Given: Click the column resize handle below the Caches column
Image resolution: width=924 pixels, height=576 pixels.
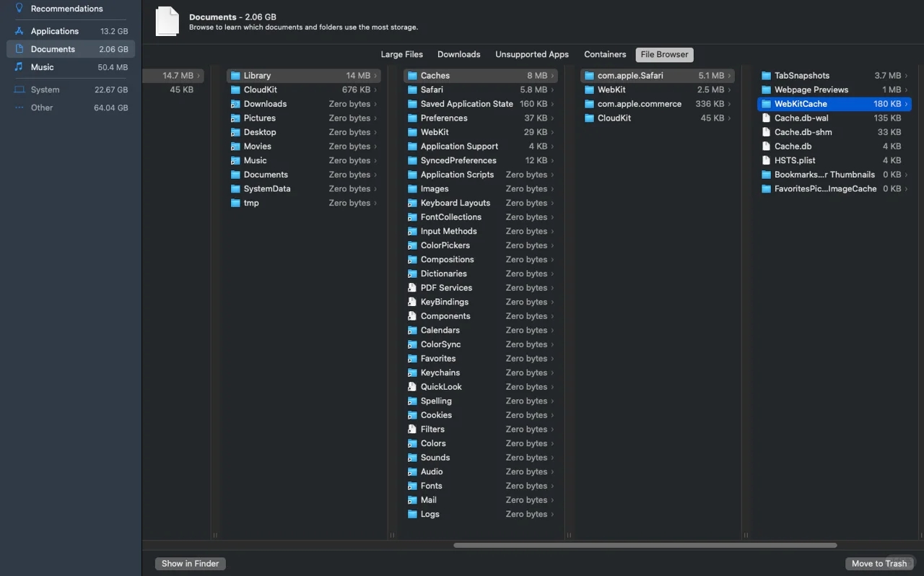Looking at the screenshot, I should click(569, 536).
